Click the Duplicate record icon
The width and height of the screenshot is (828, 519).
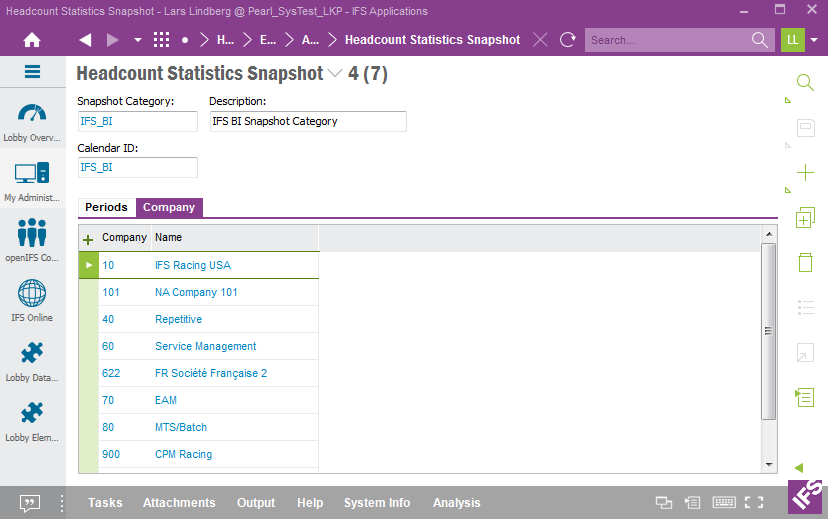pos(804,217)
